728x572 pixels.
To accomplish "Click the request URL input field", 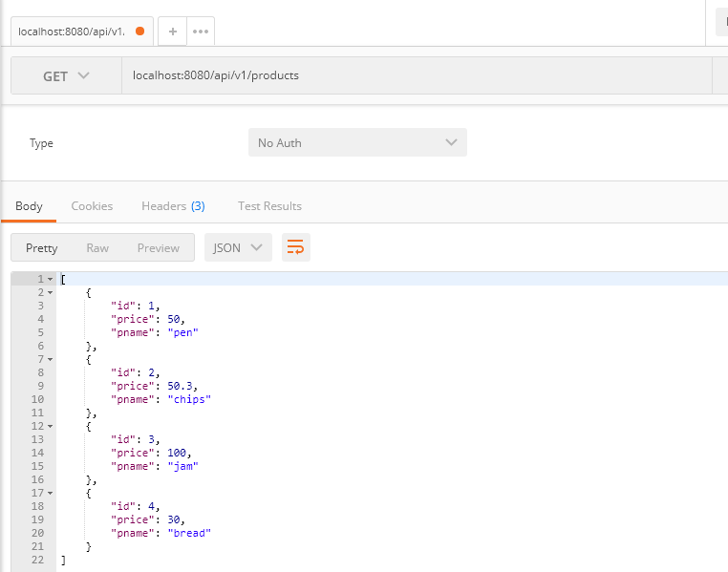I will point(417,75).
